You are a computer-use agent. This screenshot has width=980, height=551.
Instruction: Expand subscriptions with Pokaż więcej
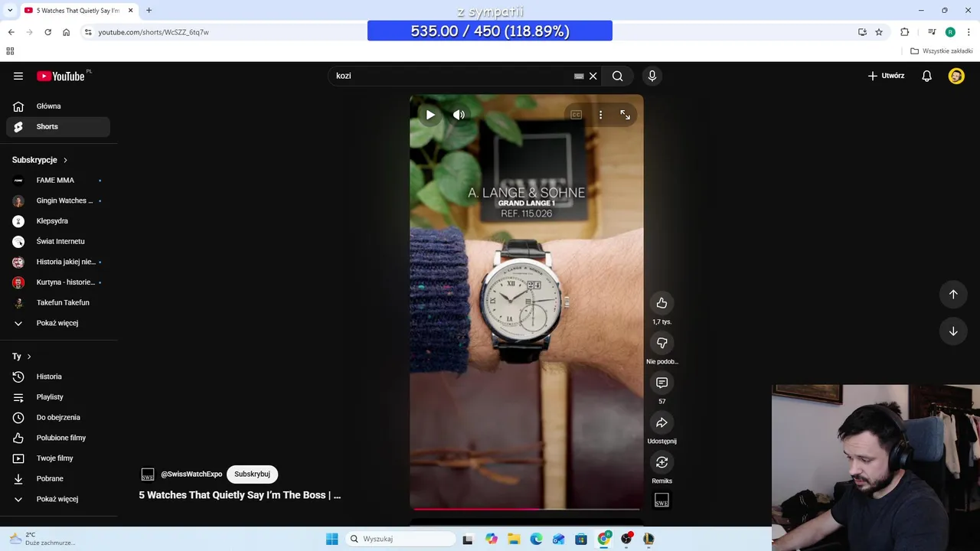point(58,323)
